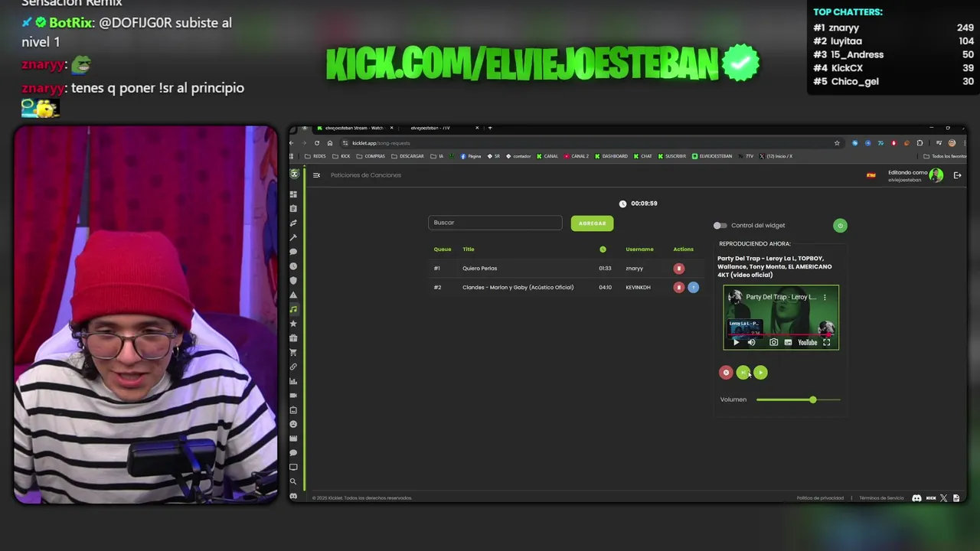Open the star icon in sidebar
The image size is (980, 551).
coord(293,324)
